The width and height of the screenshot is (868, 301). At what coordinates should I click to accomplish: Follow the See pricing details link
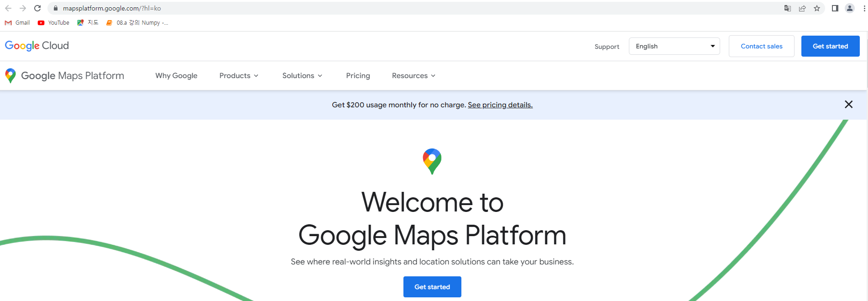pos(500,105)
